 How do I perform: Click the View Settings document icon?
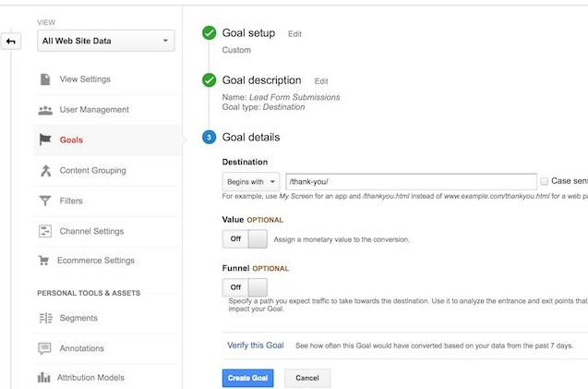click(x=44, y=79)
